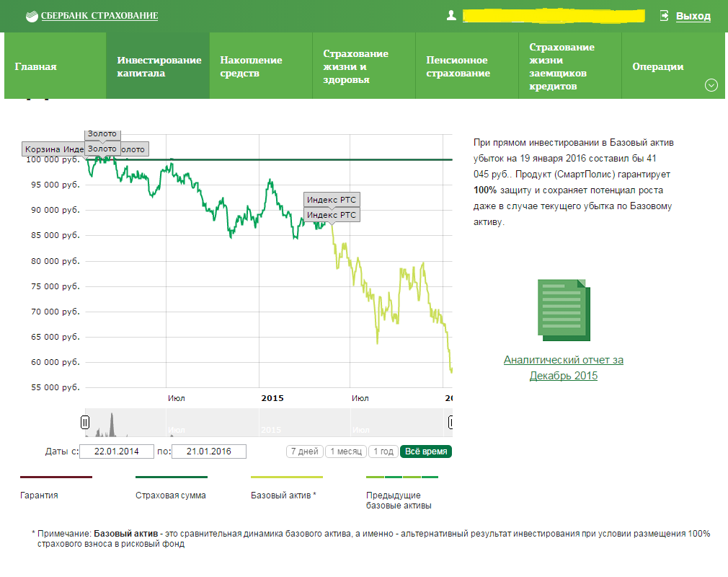The image size is (728, 577).
Task: Click the left range slider handle
Action: (x=85, y=423)
